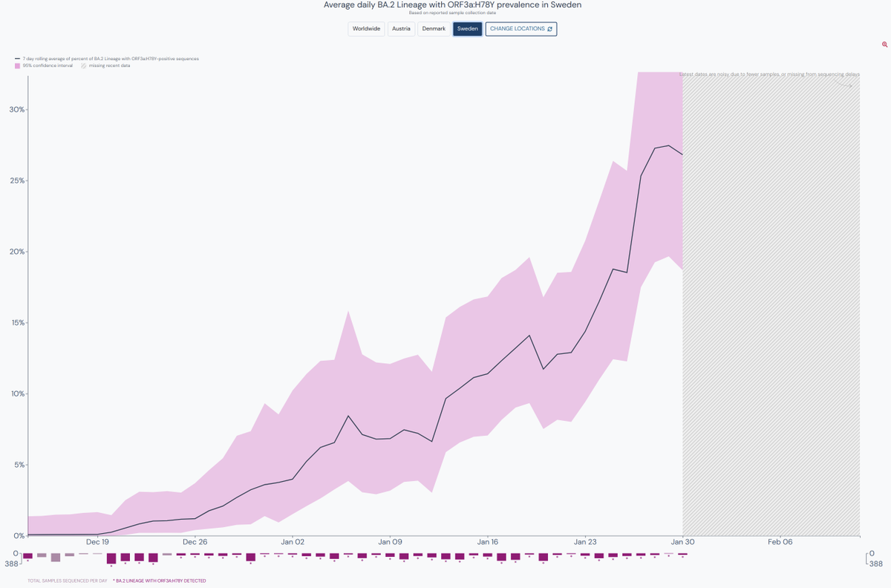Click the hatched missing recent data swatch

click(84, 65)
